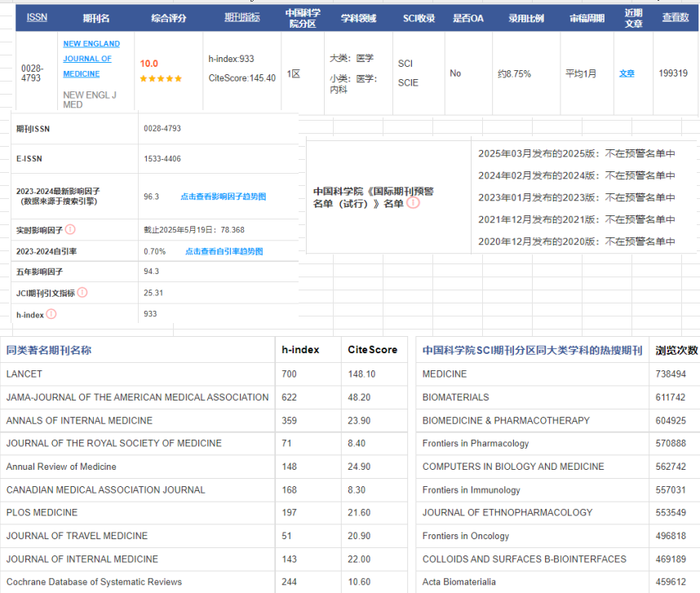Viewport: 700px width, 593px height.
Task: Select the Annual Review of Medicine row
Action: coord(61,467)
